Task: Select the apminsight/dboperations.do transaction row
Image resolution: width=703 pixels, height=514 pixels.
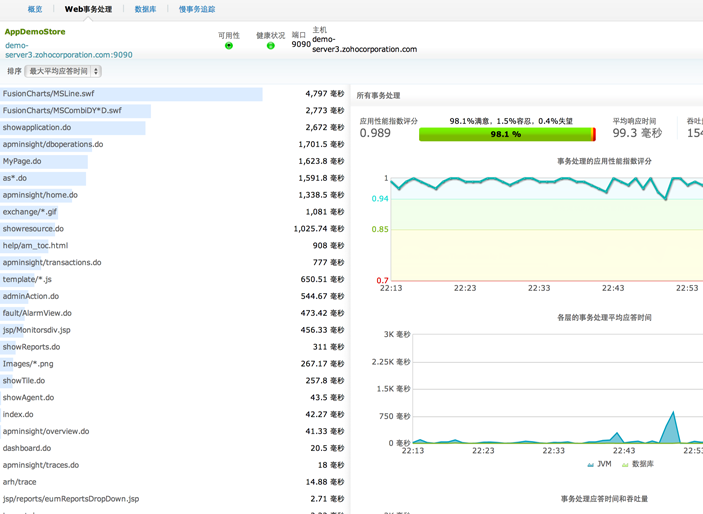Action: click(53, 144)
